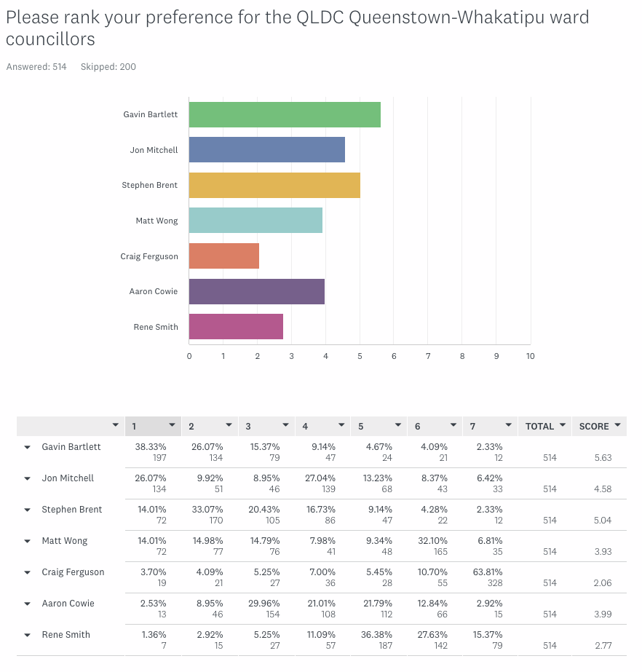Open the column 4 sort dropdown
The height and width of the screenshot is (672, 642).
click(340, 426)
